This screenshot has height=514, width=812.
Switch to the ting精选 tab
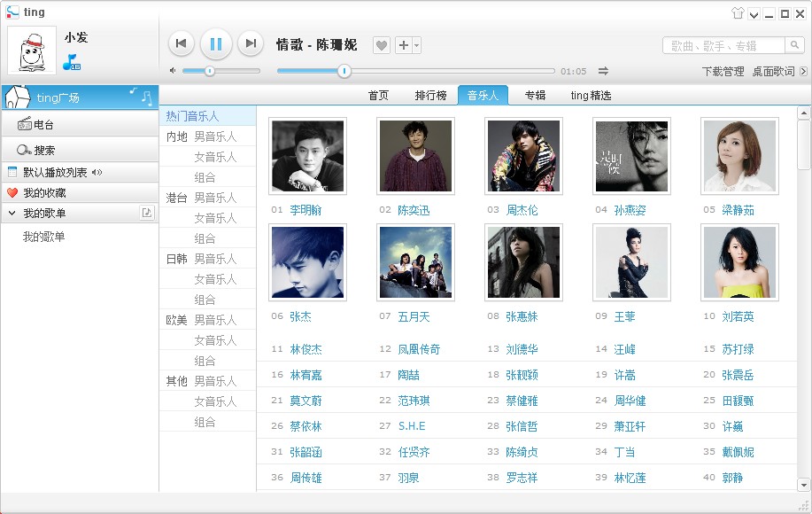click(x=591, y=96)
